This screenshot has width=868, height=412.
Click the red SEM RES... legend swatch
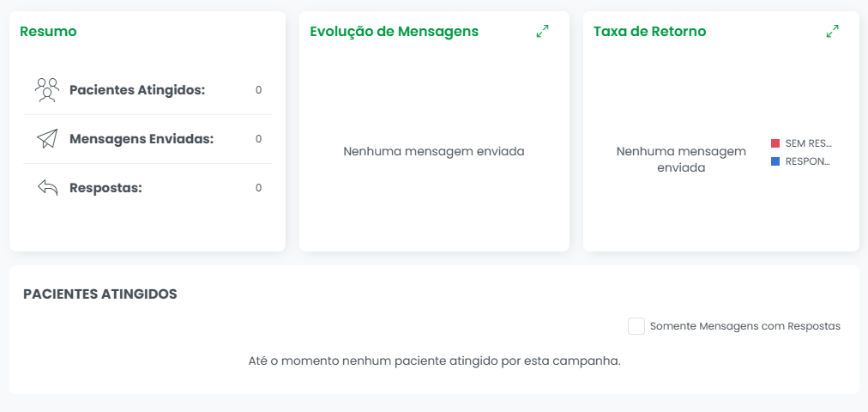(775, 143)
